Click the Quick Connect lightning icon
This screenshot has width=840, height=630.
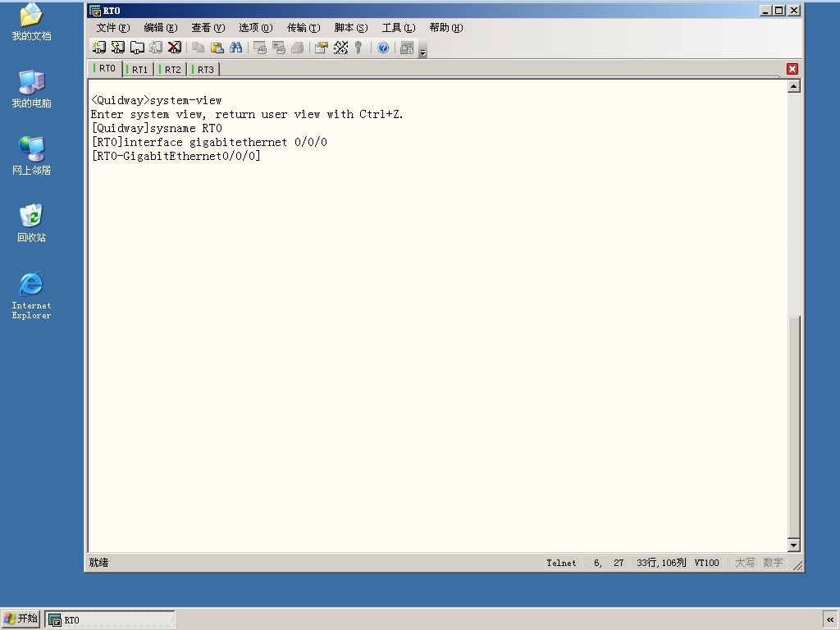[118, 48]
